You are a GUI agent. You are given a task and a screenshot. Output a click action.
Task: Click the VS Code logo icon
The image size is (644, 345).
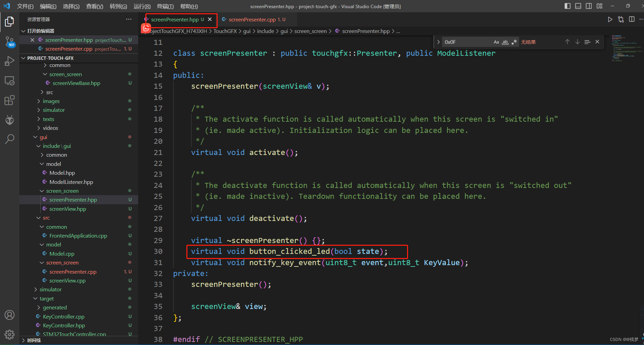click(7, 6)
